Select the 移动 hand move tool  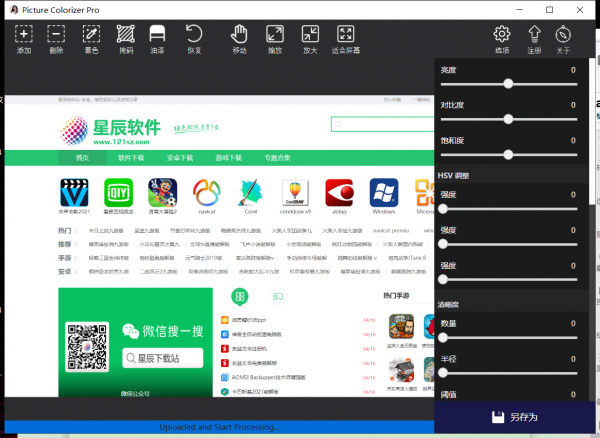pyautogui.click(x=240, y=34)
